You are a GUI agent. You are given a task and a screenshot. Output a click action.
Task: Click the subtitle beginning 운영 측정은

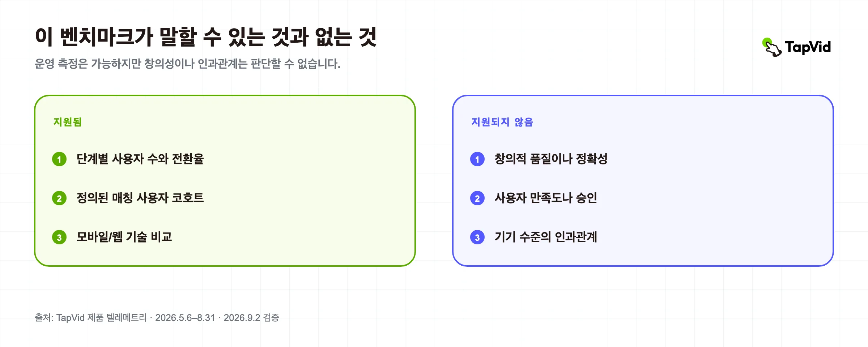(x=188, y=64)
